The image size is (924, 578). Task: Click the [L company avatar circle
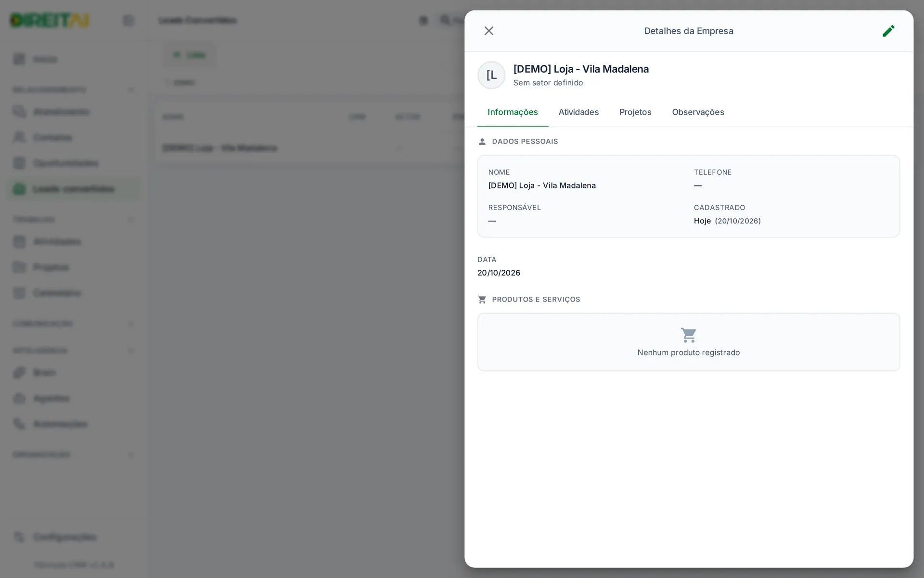[491, 75]
